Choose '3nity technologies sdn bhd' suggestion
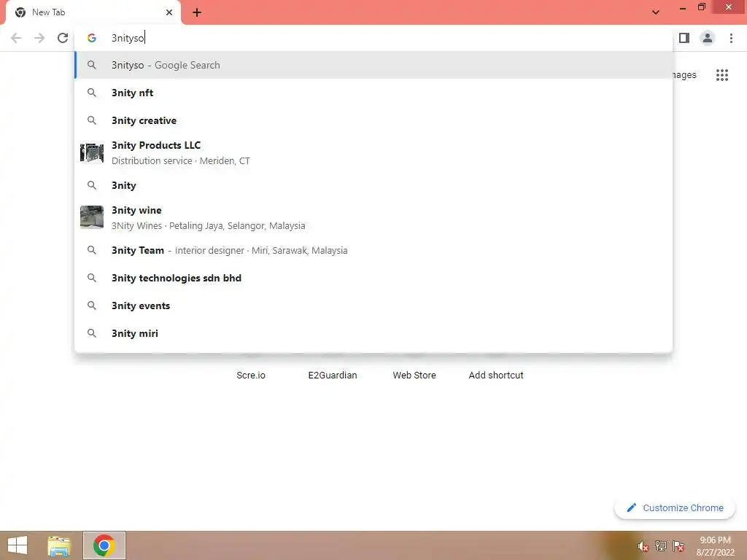 [373, 278]
